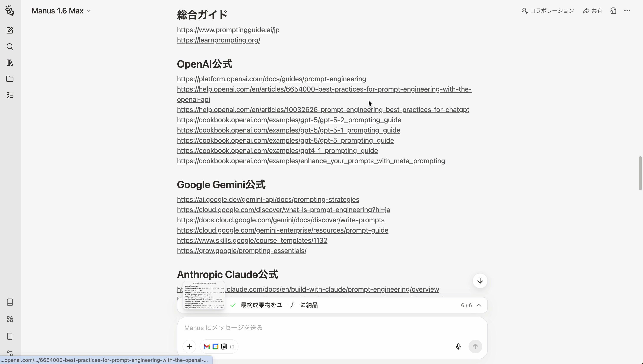This screenshot has height=364, width=643.
Task: Select the Gmail connector icon
Action: (206, 347)
